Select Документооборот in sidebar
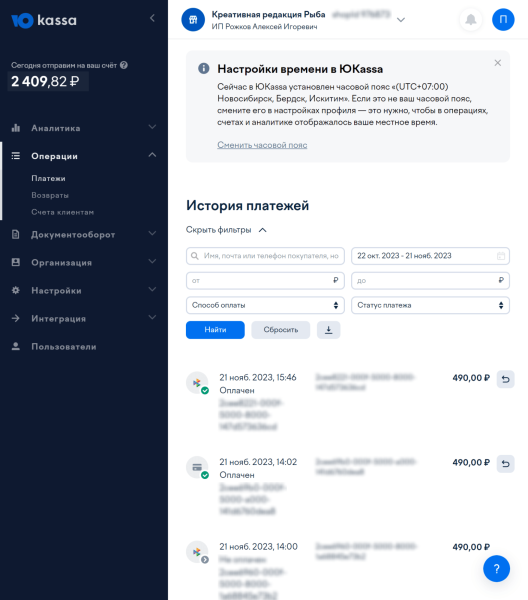Screen dimensions: 528x600 [x=73, y=235]
